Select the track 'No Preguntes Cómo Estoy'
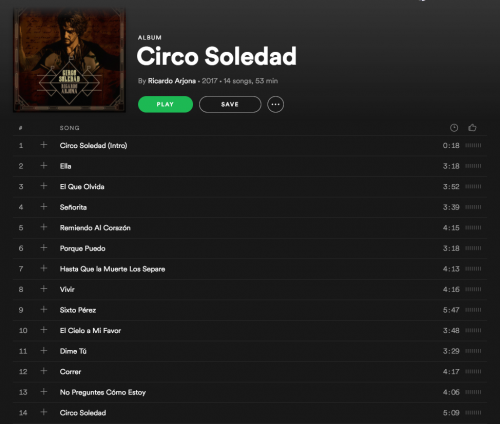This screenshot has width=500, height=424. pos(250,392)
